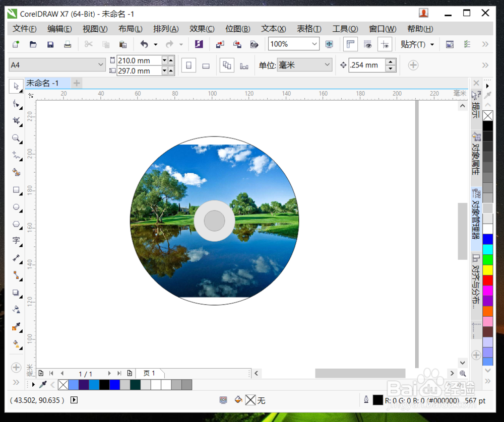The image size is (504, 422).
Task: Click page width field 210.0 mm
Action: pyautogui.click(x=139, y=60)
